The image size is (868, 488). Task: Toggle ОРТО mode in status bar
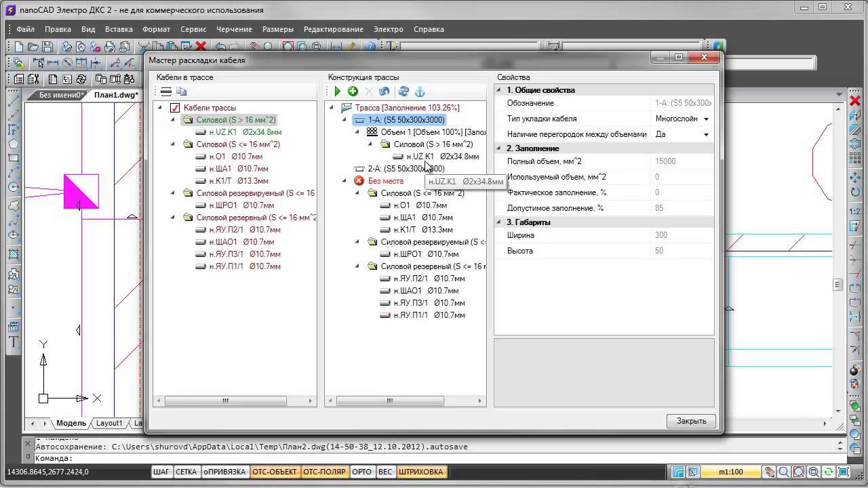click(x=362, y=472)
